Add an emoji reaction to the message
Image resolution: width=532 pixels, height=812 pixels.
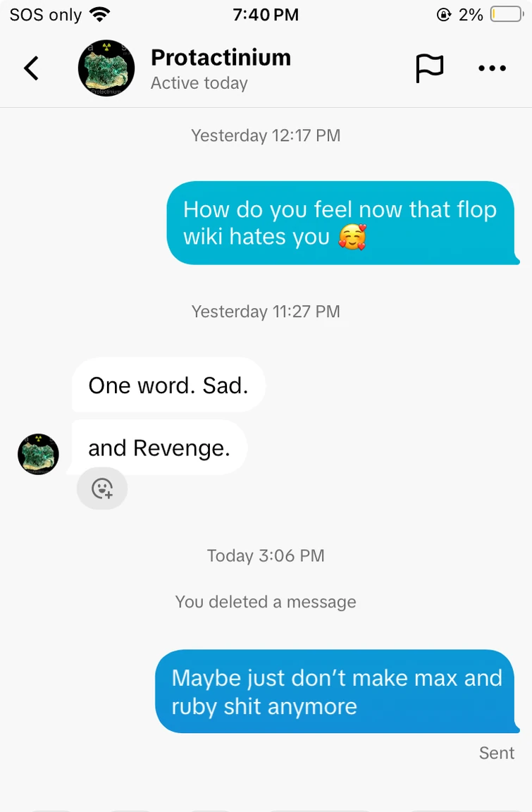pyautogui.click(x=102, y=488)
